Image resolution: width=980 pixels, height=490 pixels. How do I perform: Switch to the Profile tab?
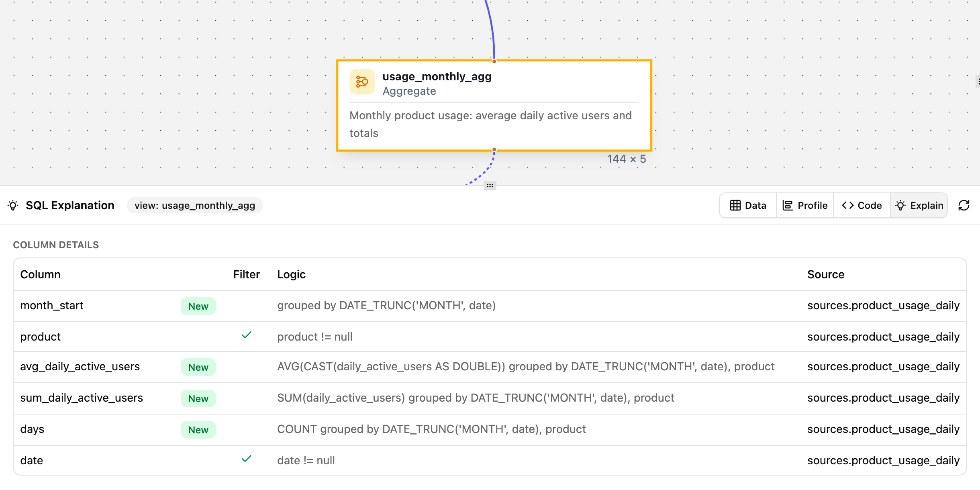pos(804,205)
